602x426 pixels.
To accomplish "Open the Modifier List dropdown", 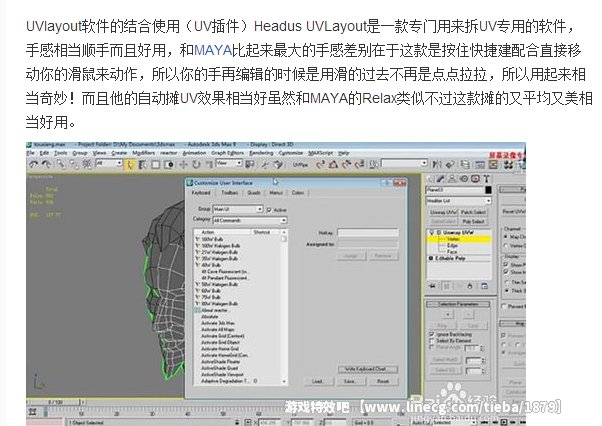I will pyautogui.click(x=459, y=201).
